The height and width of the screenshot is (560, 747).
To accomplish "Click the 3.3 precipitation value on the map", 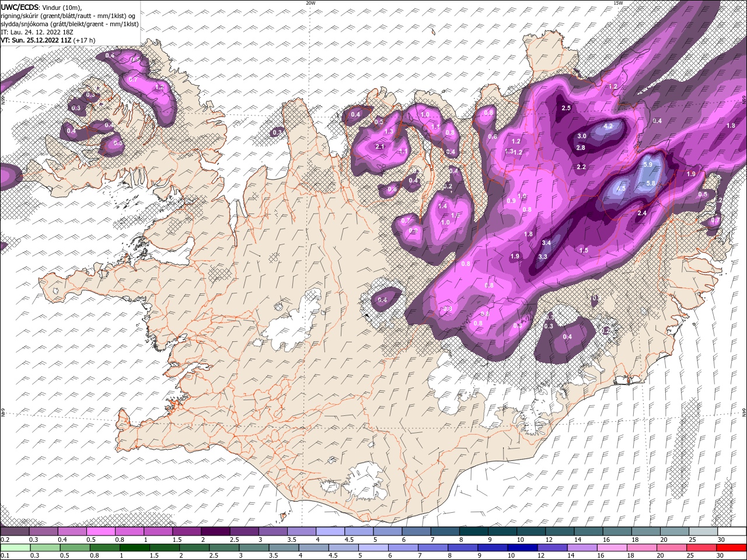I will point(543,257).
